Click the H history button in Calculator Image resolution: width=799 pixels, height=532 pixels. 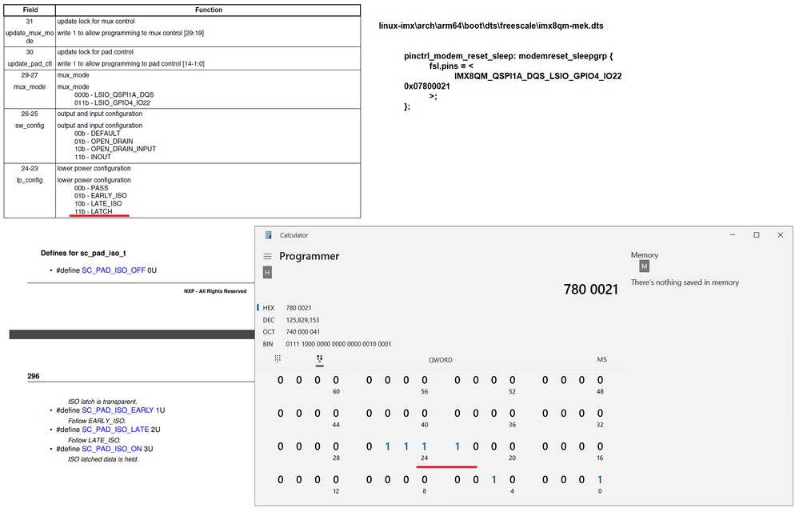(267, 273)
